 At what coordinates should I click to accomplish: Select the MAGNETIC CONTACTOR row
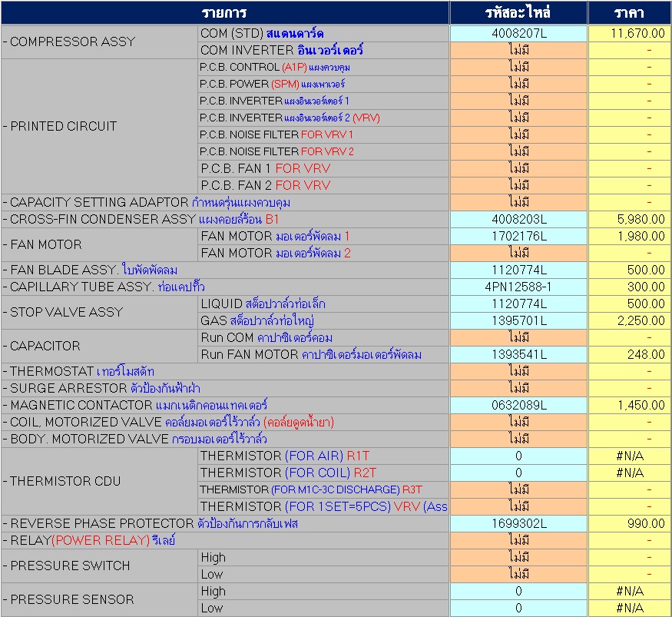pyautogui.click(x=225, y=405)
